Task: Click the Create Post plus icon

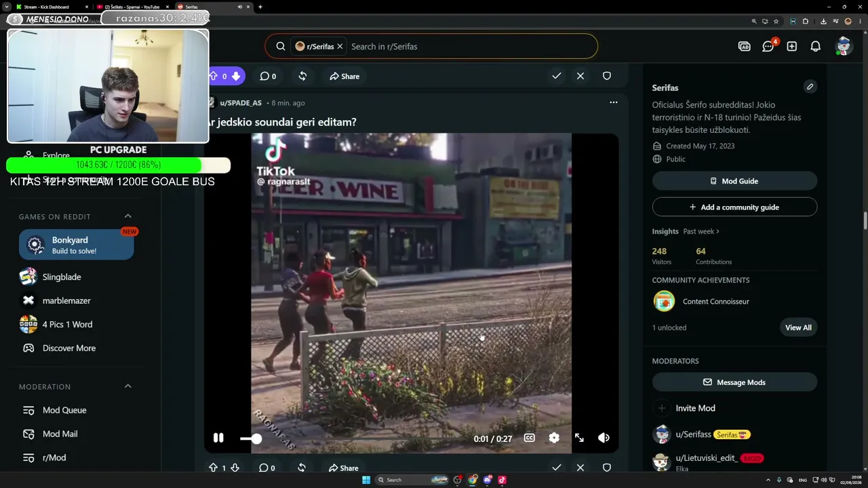Action: pyautogui.click(x=791, y=46)
